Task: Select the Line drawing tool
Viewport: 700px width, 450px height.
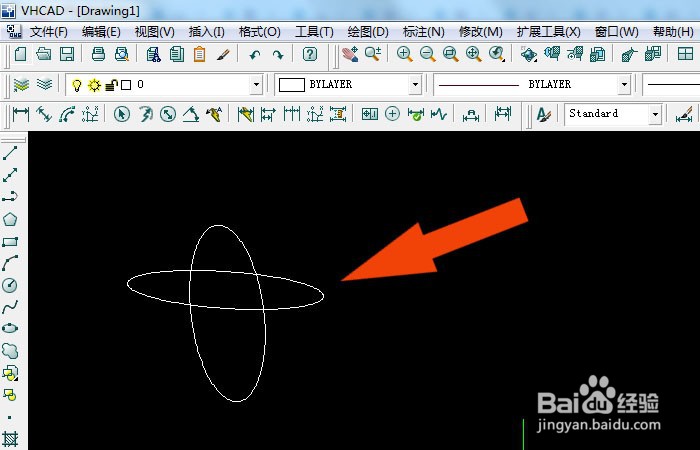Action: 10,153
